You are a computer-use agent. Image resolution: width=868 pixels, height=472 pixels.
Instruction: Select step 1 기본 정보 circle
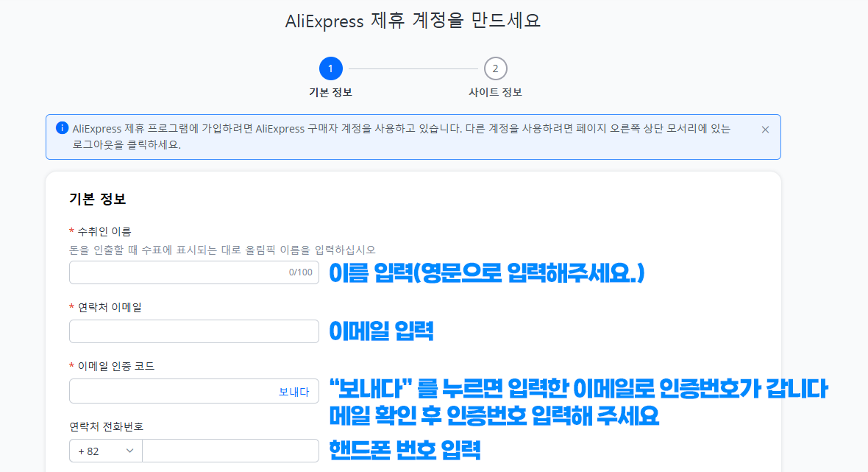[x=330, y=68]
